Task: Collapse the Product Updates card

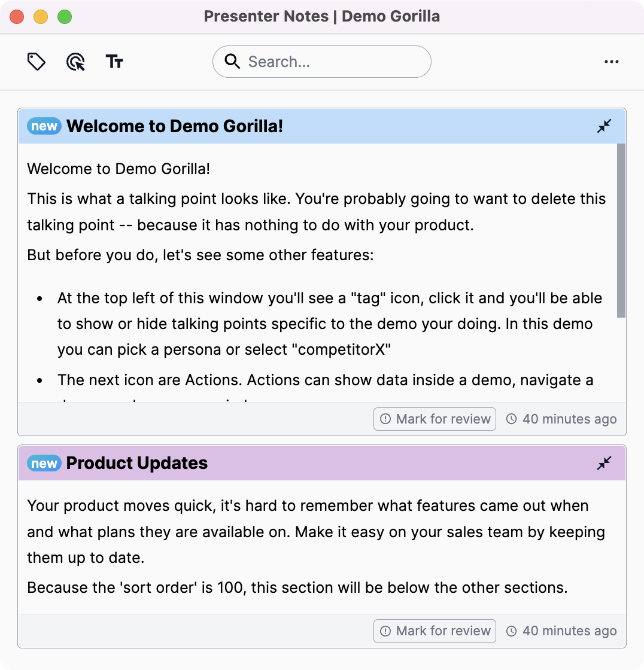Action: 604,463
